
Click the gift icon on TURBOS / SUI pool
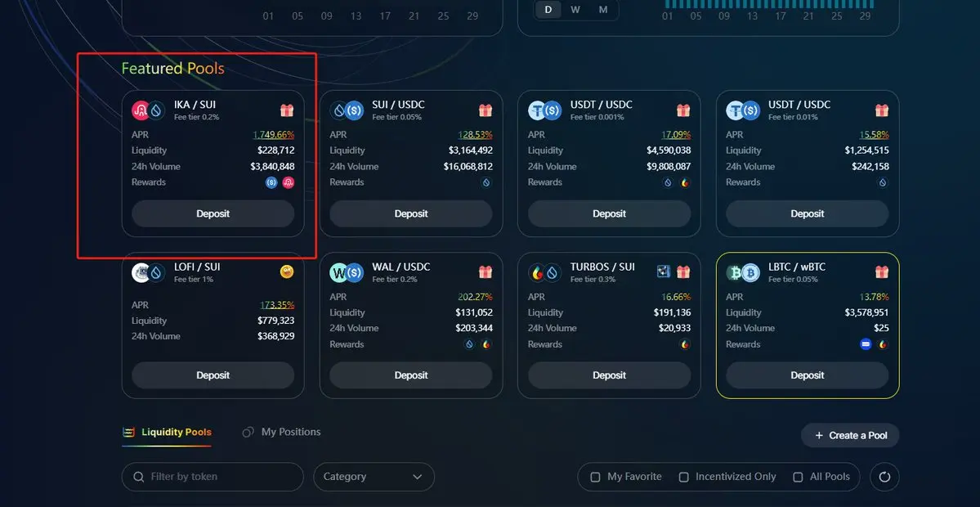[683, 272]
